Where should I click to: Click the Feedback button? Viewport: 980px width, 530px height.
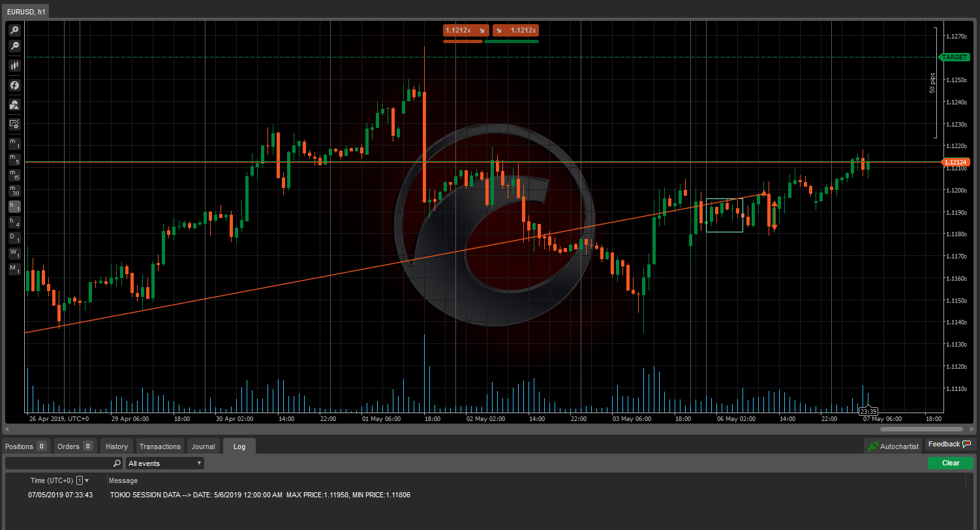[949, 444]
